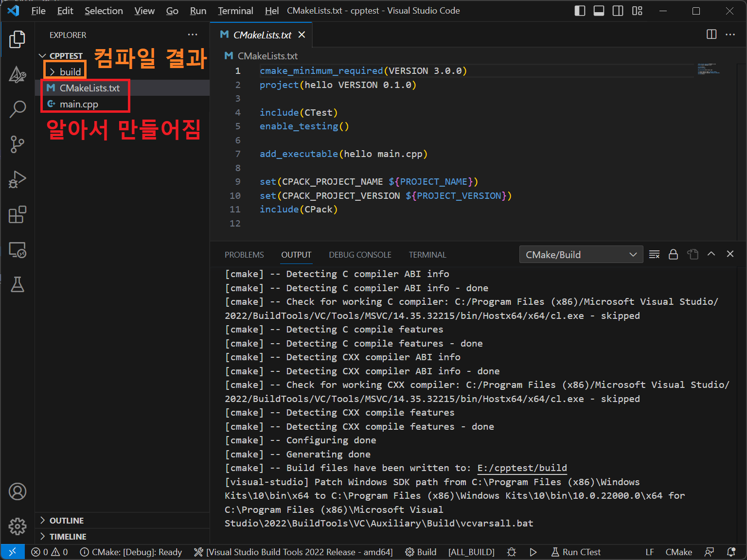The image size is (747, 560).
Task: Click Run CTest in status bar
Action: click(x=576, y=552)
